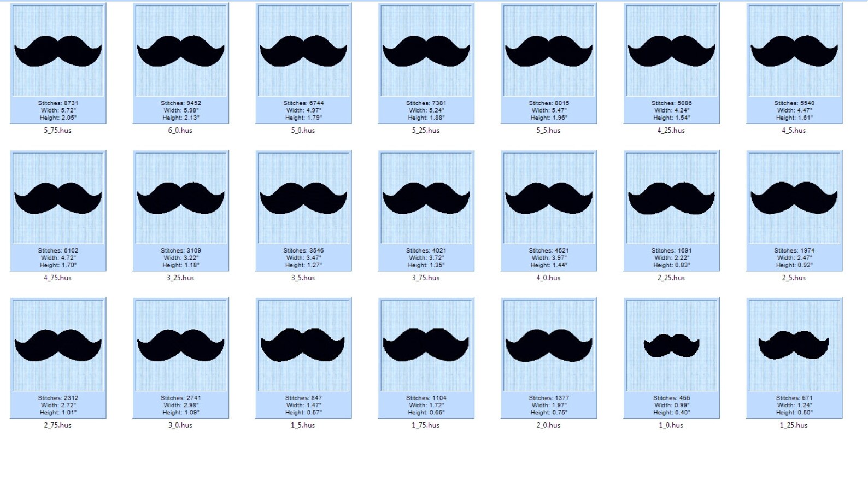The height and width of the screenshot is (493, 868).
Task: Click the file name 2_0.hus
Action: [549, 426]
